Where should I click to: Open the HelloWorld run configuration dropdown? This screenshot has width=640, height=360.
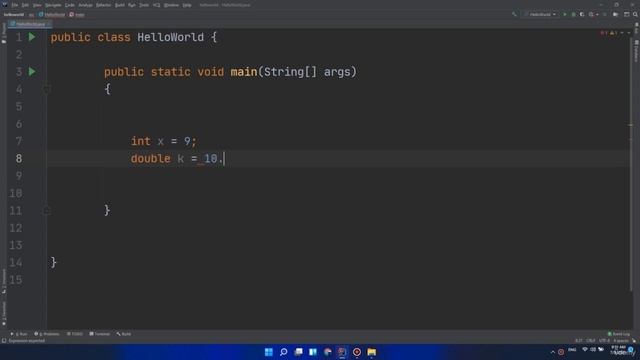click(541, 14)
